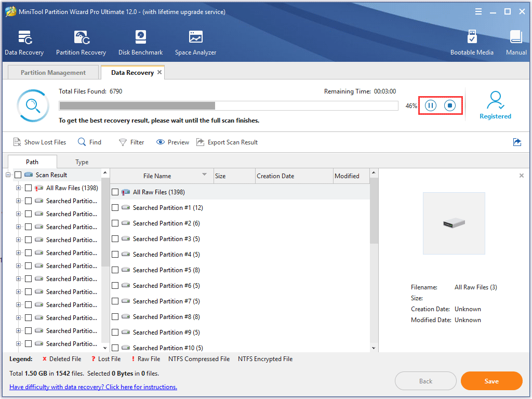532x399 pixels.
Task: Open Data Recovery from the top toolbar
Action: point(24,43)
